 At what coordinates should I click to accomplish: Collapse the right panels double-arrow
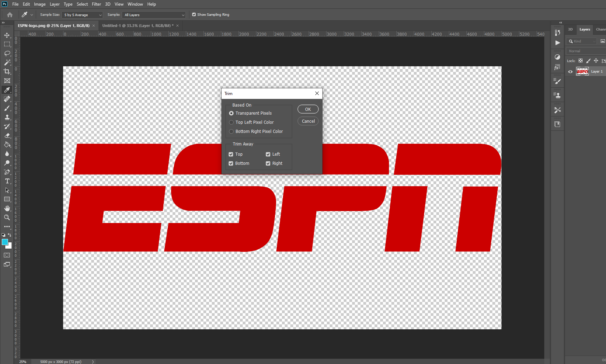pos(561,23)
